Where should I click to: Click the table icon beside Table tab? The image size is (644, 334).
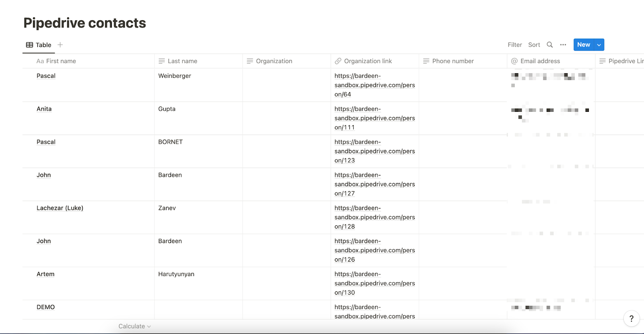(x=29, y=45)
